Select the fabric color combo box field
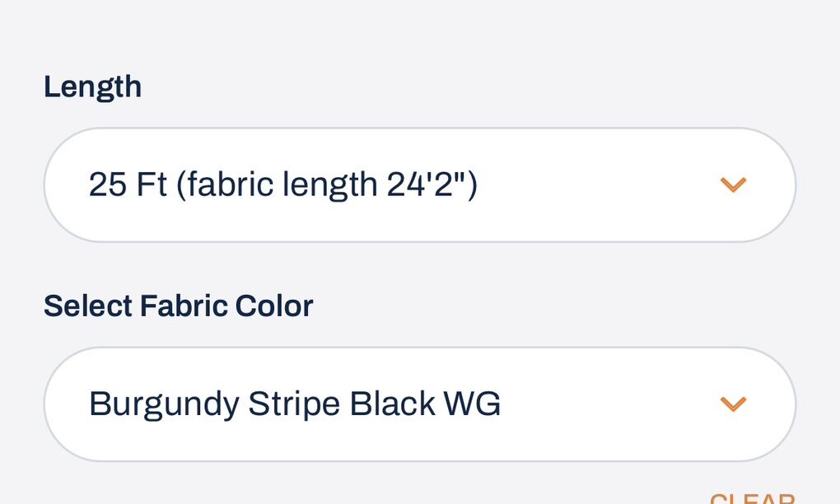The width and height of the screenshot is (840, 504). 419,404
